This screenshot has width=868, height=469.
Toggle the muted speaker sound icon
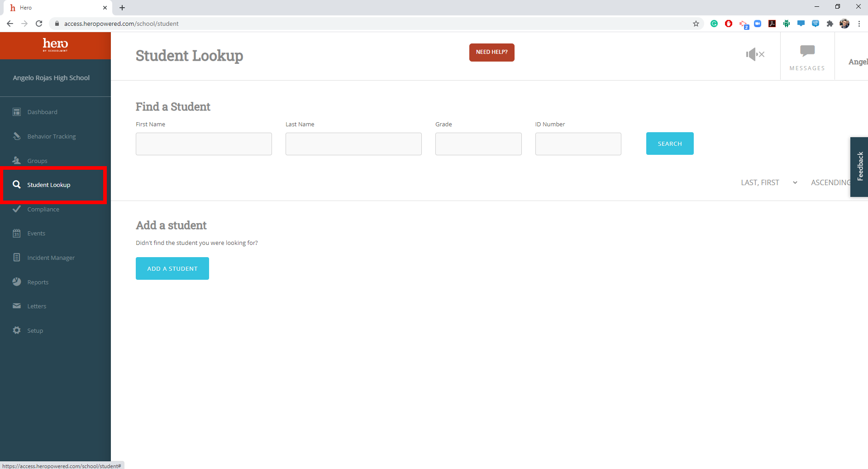click(x=755, y=54)
